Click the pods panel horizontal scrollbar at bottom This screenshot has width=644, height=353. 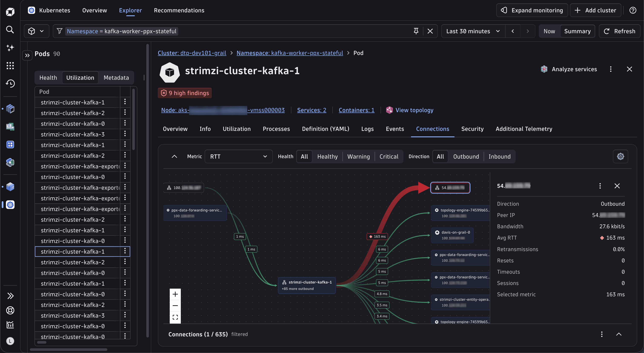click(68, 350)
